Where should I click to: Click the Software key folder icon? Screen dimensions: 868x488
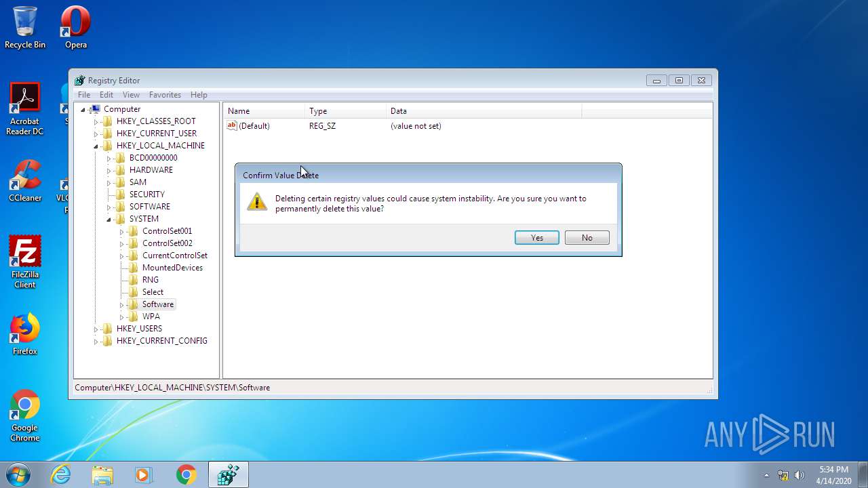(x=133, y=304)
